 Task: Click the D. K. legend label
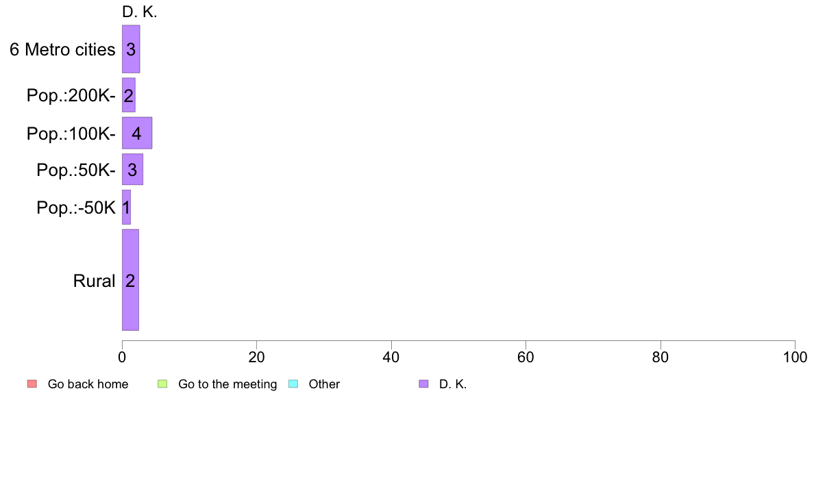(x=453, y=384)
